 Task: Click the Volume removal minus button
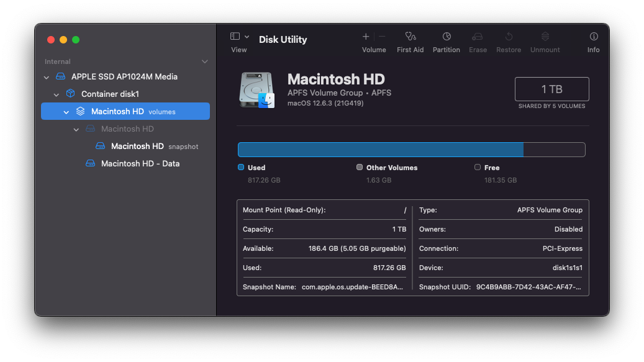pos(382,36)
